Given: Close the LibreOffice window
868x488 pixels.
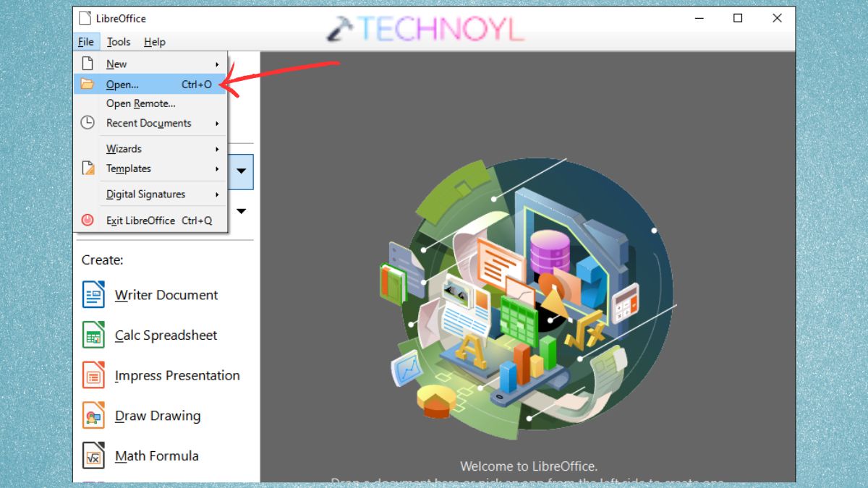Looking at the screenshot, I should pyautogui.click(x=777, y=18).
